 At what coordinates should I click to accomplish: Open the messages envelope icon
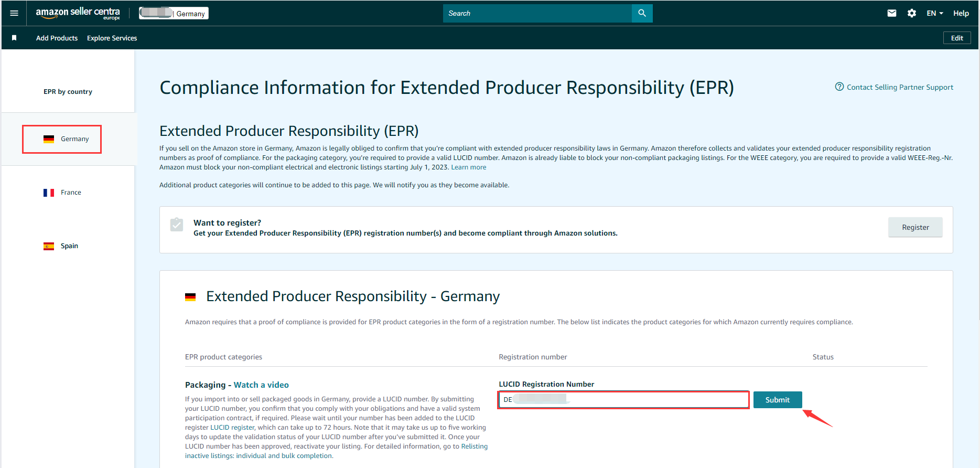tap(892, 13)
